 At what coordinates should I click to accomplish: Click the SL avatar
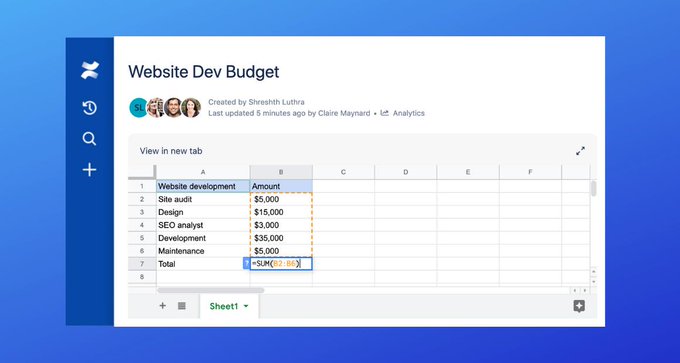139,108
